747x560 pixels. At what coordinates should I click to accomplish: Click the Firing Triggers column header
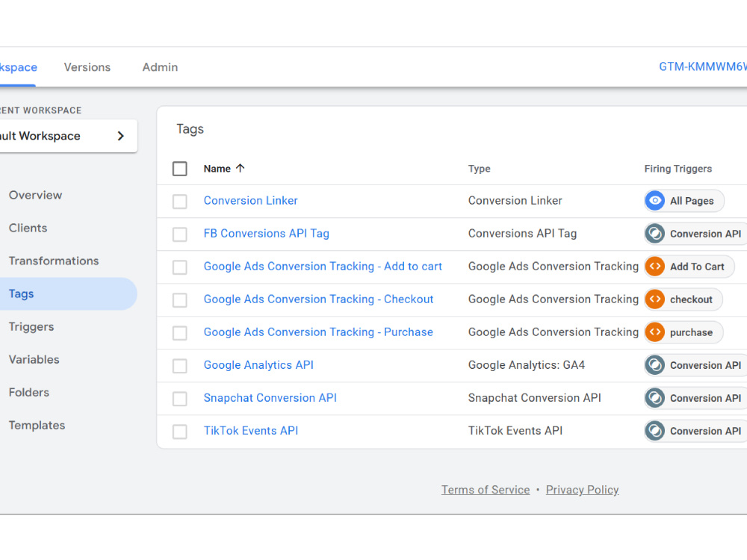coord(678,169)
